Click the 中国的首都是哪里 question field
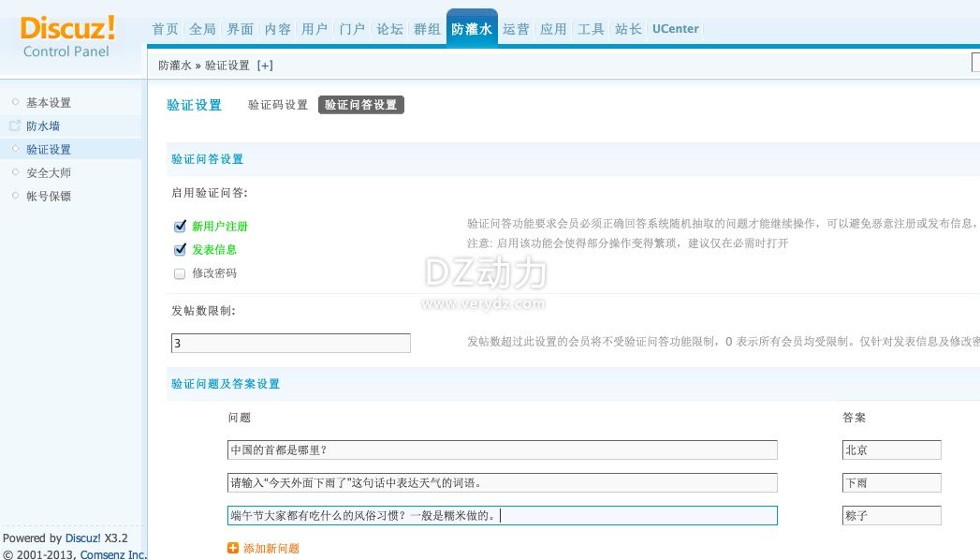Image resolution: width=980 pixels, height=560 pixels. click(502, 450)
